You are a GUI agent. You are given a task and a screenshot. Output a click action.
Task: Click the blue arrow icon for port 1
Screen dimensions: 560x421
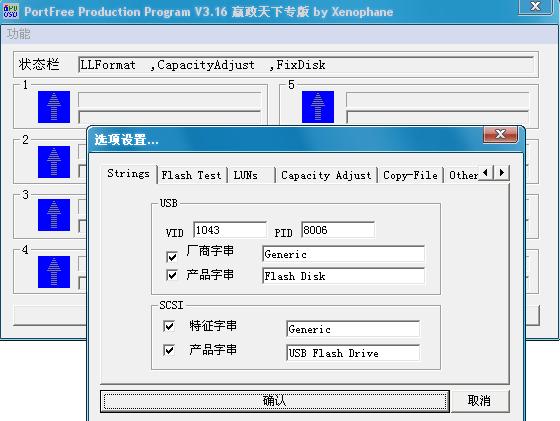pyautogui.click(x=54, y=107)
